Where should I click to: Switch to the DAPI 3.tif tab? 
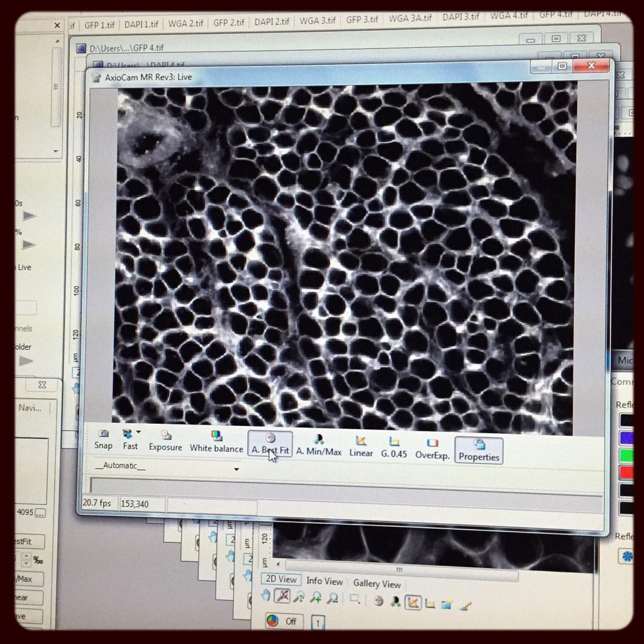pos(461,17)
